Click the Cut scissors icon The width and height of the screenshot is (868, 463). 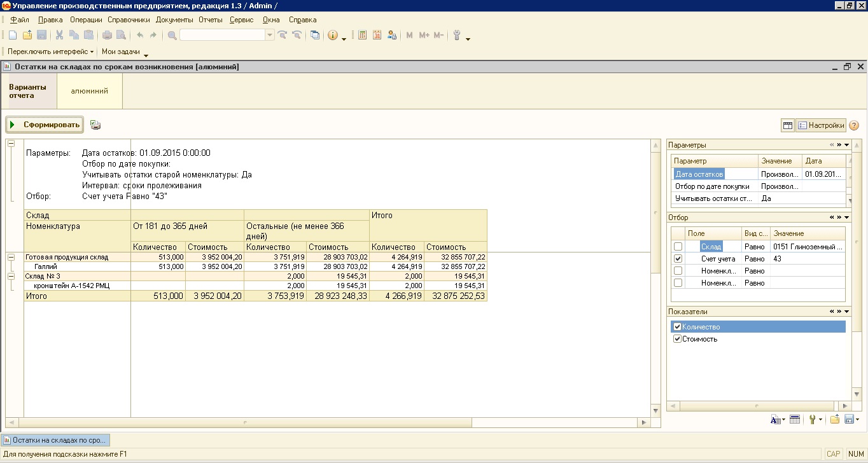tap(60, 36)
